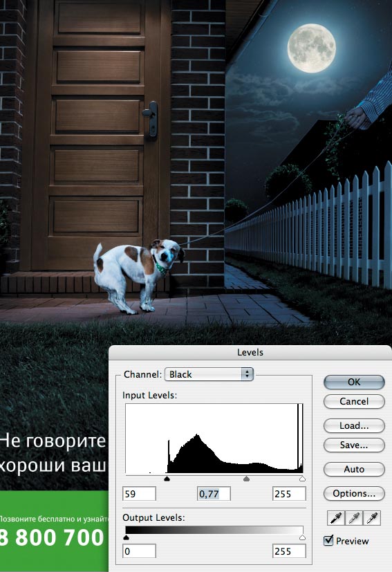Select the output black slider triangle

point(126,537)
